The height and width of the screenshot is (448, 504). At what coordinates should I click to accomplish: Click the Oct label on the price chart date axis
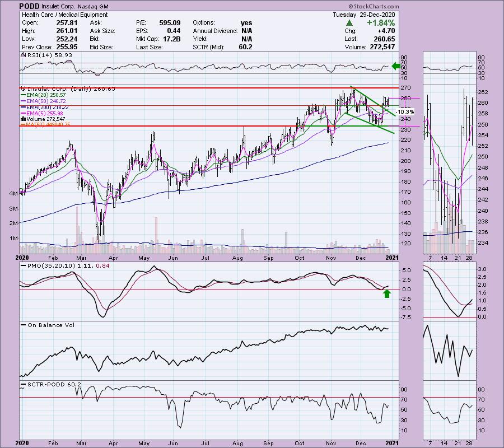[x=300, y=258]
